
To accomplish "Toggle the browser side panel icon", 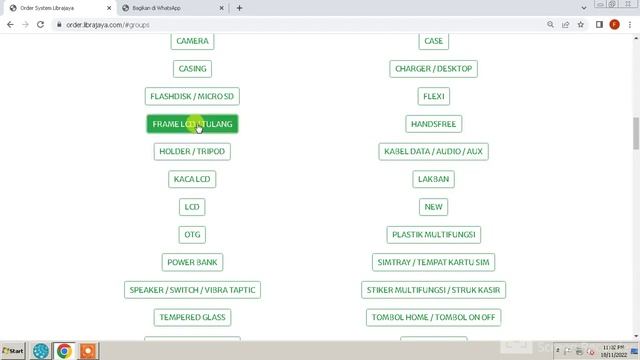I will (599, 25).
